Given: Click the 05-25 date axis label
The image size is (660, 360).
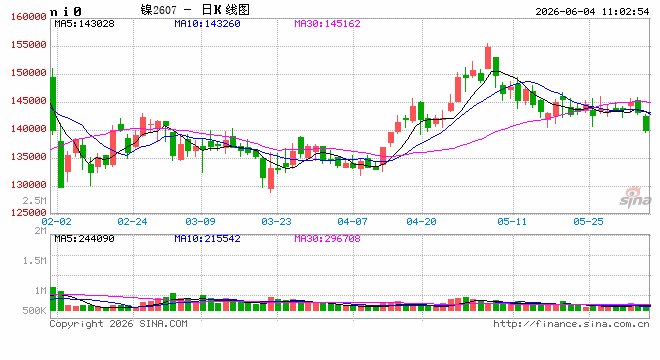Looking at the screenshot, I should (x=588, y=221).
